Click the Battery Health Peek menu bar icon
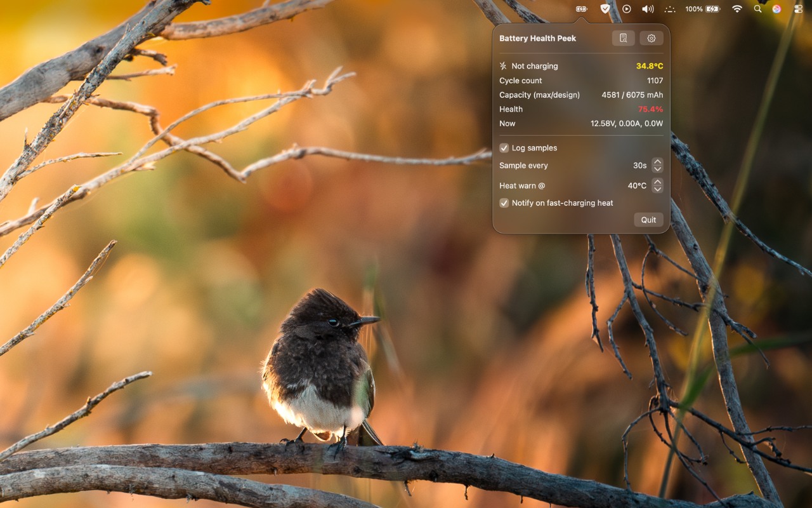The width and height of the screenshot is (812, 508). point(581,9)
